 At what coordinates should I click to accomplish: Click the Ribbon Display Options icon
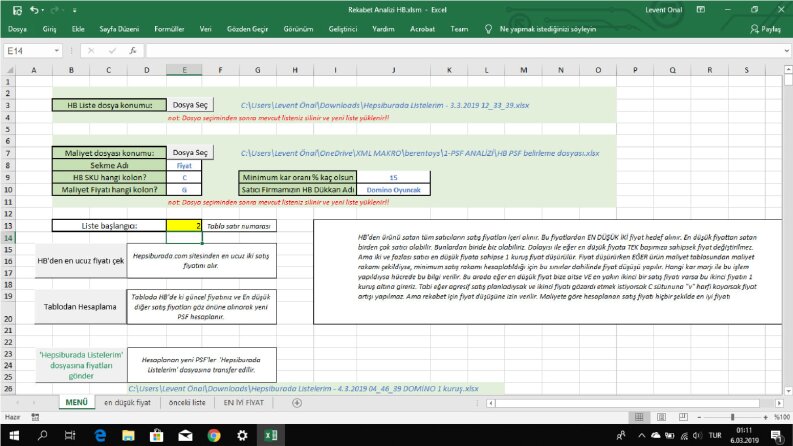700,10
